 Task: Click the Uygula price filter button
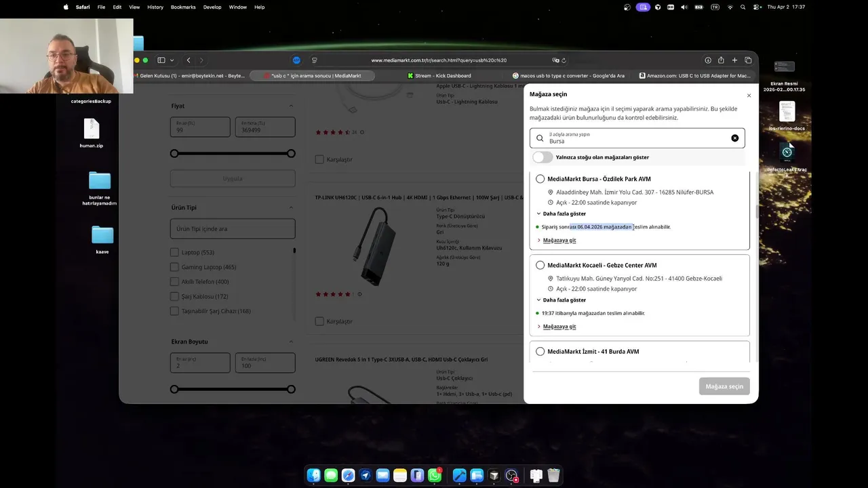233,179
